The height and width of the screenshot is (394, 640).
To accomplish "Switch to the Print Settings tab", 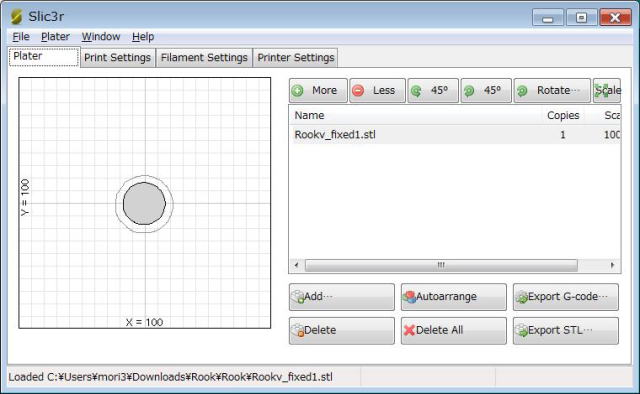I will click(x=118, y=58).
